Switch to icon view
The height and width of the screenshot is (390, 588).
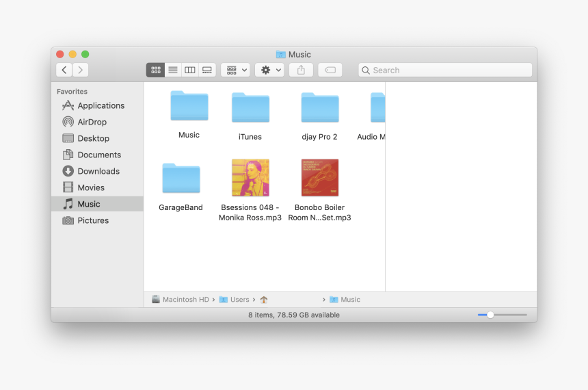pos(156,70)
